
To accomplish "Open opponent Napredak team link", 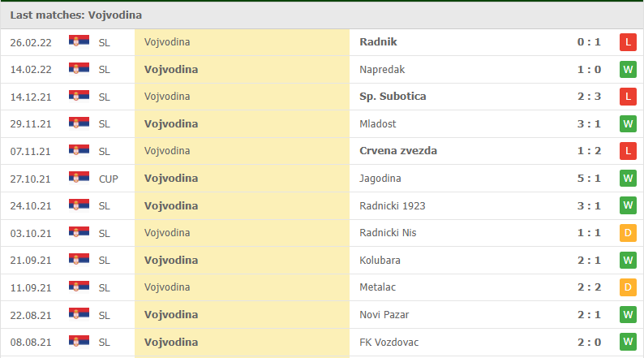I will pos(382,70).
